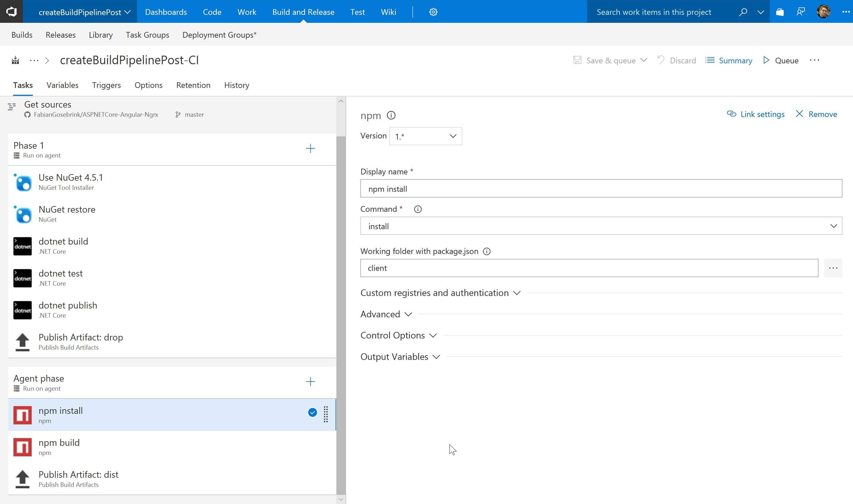Switch to the Variables tab
The image size is (853, 504).
[x=63, y=85]
